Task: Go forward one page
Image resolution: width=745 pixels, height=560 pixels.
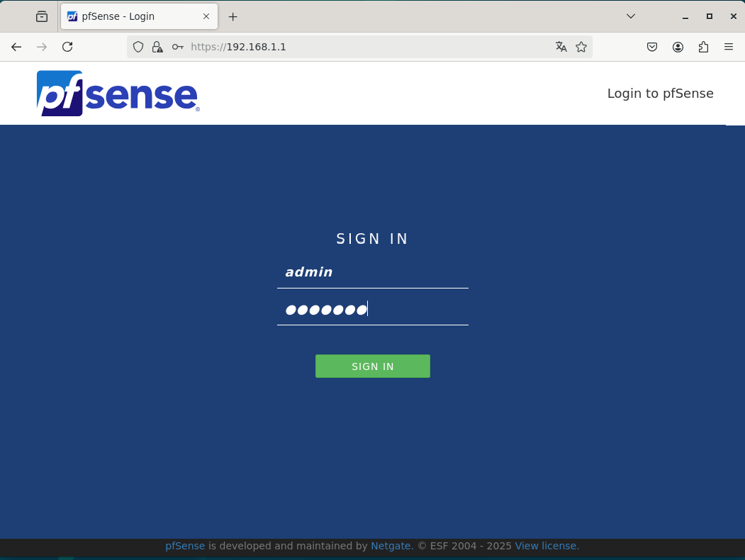Action: point(42,47)
